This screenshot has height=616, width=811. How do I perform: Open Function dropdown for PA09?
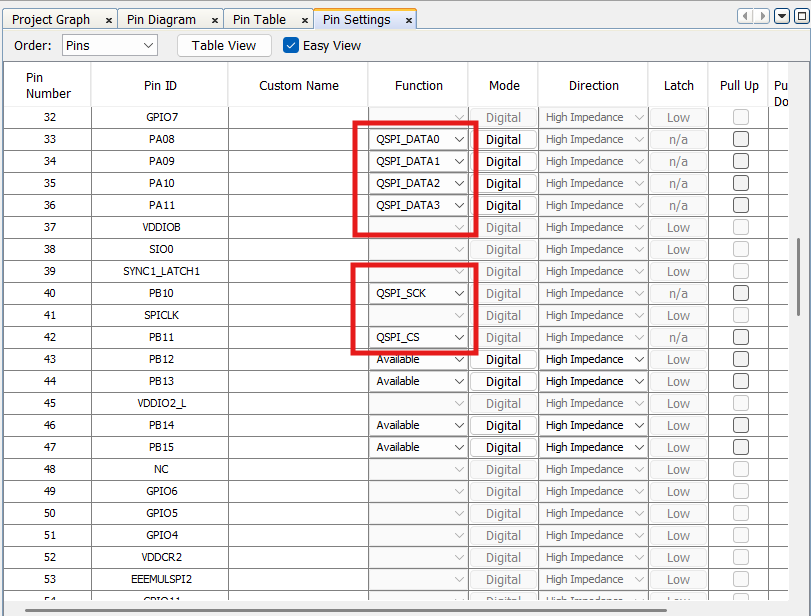pos(418,161)
